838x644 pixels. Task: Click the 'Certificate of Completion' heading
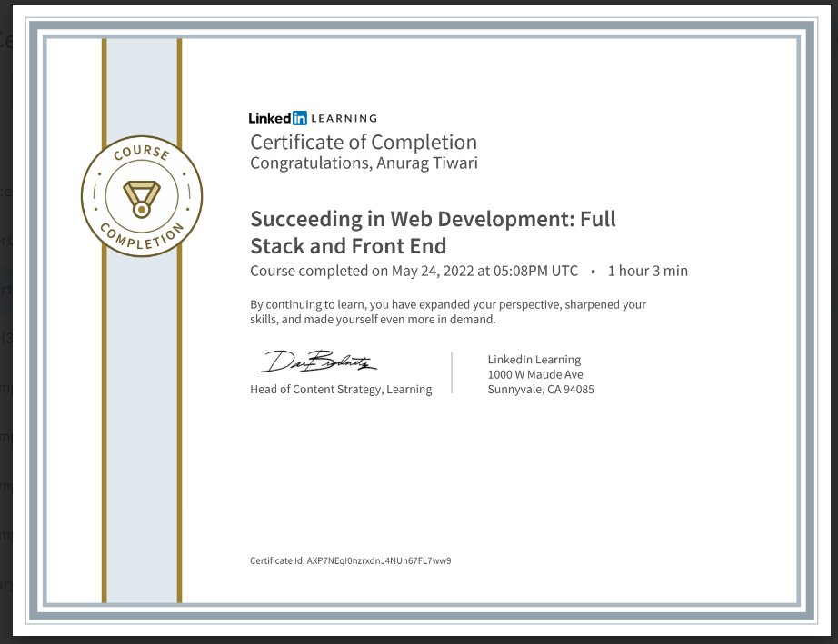[x=364, y=142]
